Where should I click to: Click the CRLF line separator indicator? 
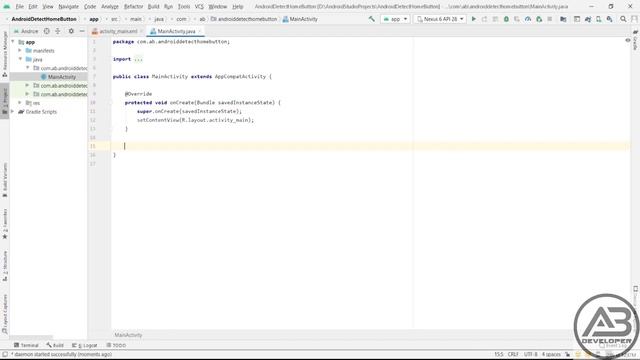(x=513, y=354)
